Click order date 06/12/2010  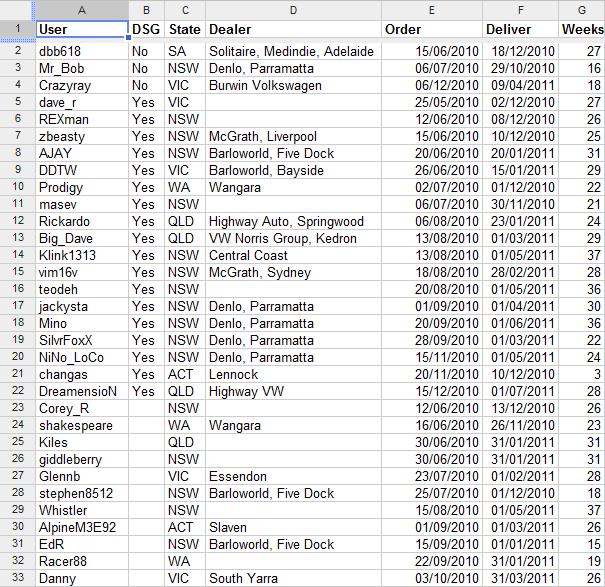(432, 85)
